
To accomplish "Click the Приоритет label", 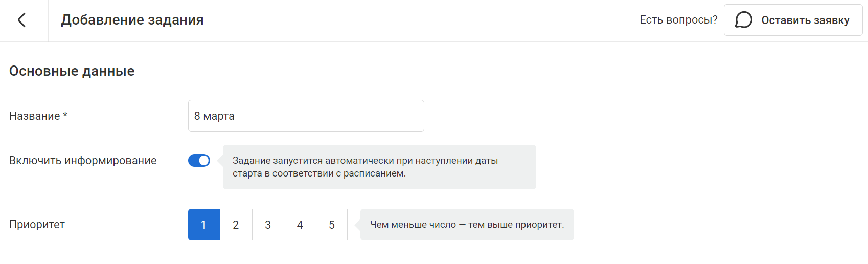I will pos(37,225).
